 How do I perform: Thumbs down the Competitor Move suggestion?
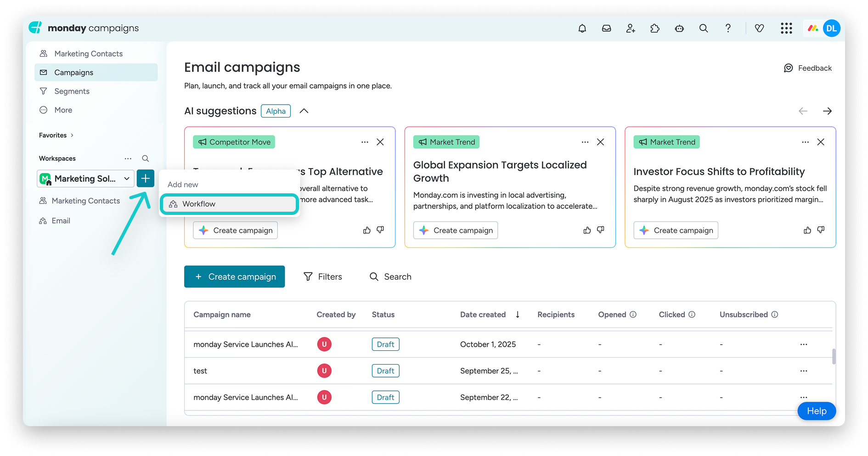380,230
